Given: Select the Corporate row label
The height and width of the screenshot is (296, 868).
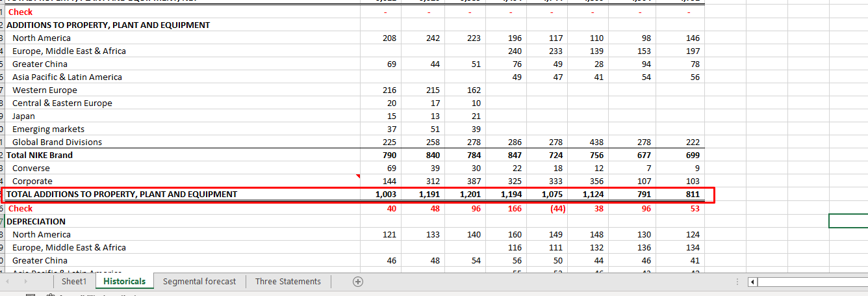Looking at the screenshot, I should pyautogui.click(x=32, y=181).
